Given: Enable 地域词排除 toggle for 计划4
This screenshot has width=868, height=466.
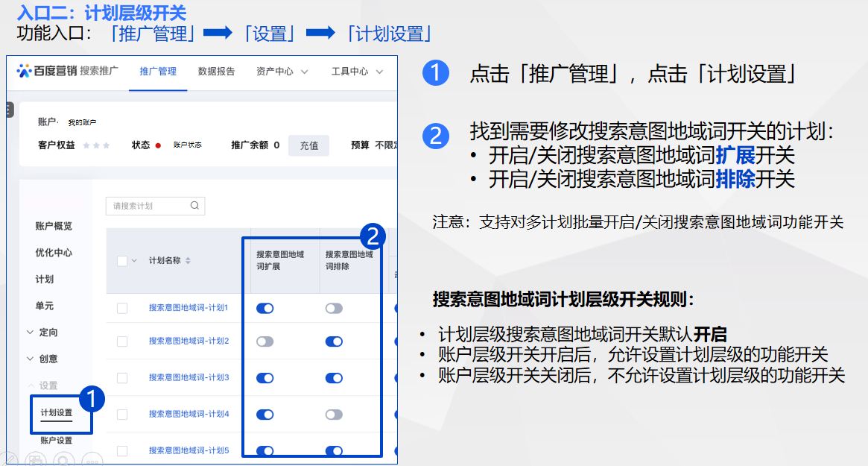Looking at the screenshot, I should click(334, 415).
